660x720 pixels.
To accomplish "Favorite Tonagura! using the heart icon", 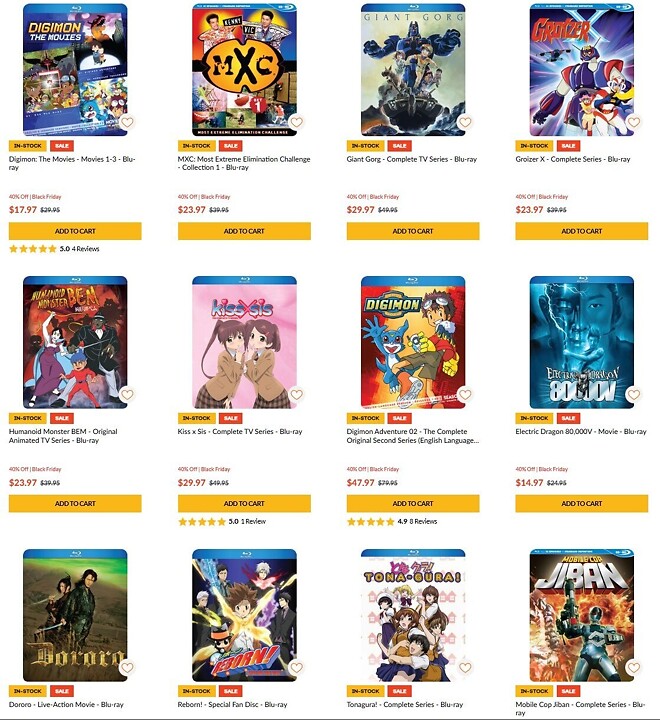I will point(465,667).
